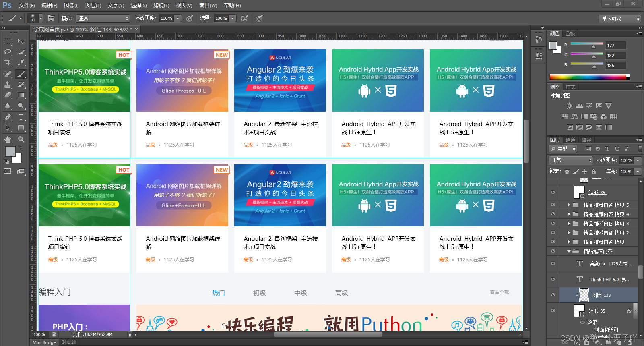Switch to the 通道 tab

point(570,140)
